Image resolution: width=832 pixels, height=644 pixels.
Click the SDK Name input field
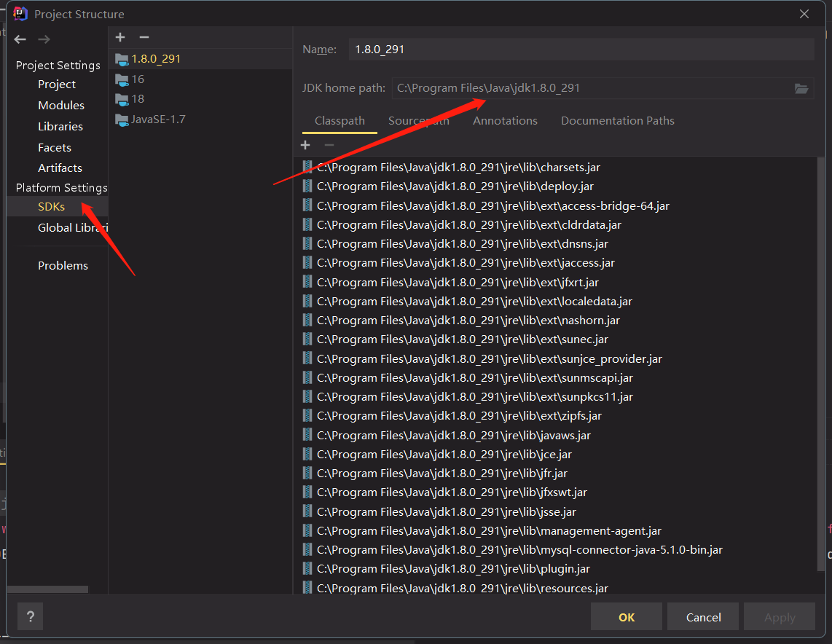pyautogui.click(x=581, y=50)
